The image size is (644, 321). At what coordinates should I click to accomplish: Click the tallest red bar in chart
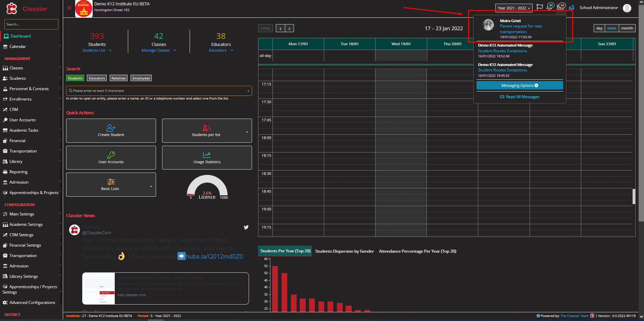[x=275, y=288]
